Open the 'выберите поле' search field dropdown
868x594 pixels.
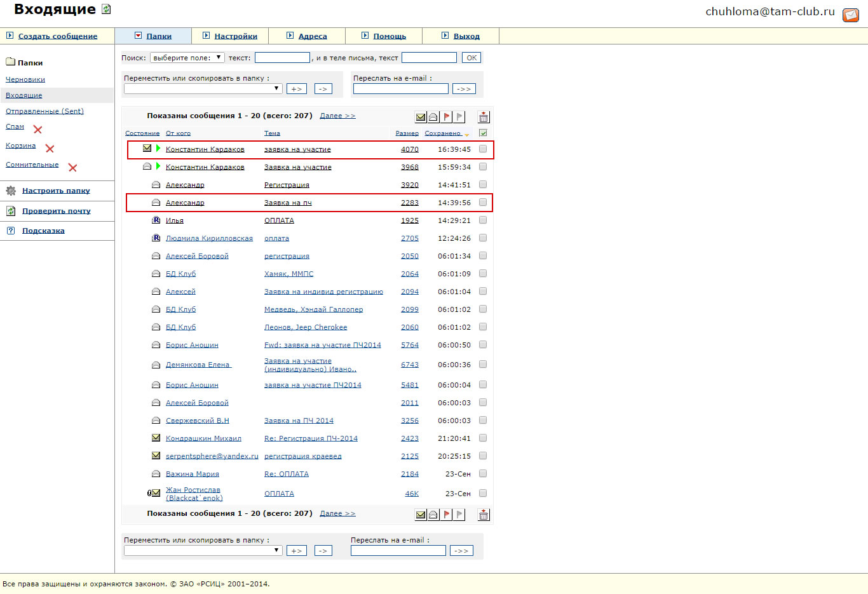click(187, 58)
